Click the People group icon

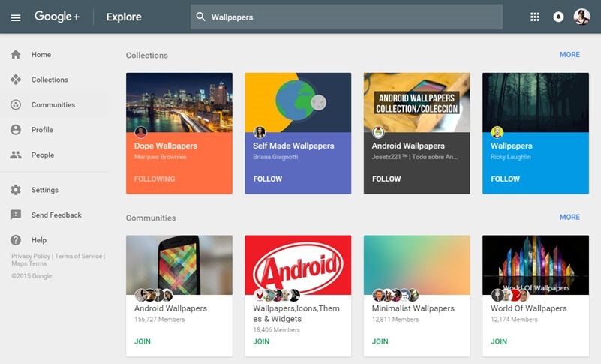pyautogui.click(x=16, y=155)
